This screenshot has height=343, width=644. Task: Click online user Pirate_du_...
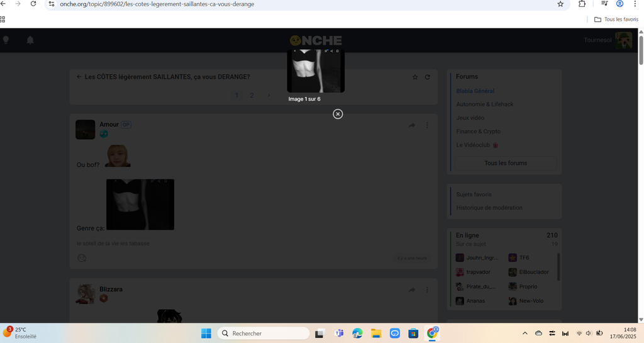click(477, 286)
